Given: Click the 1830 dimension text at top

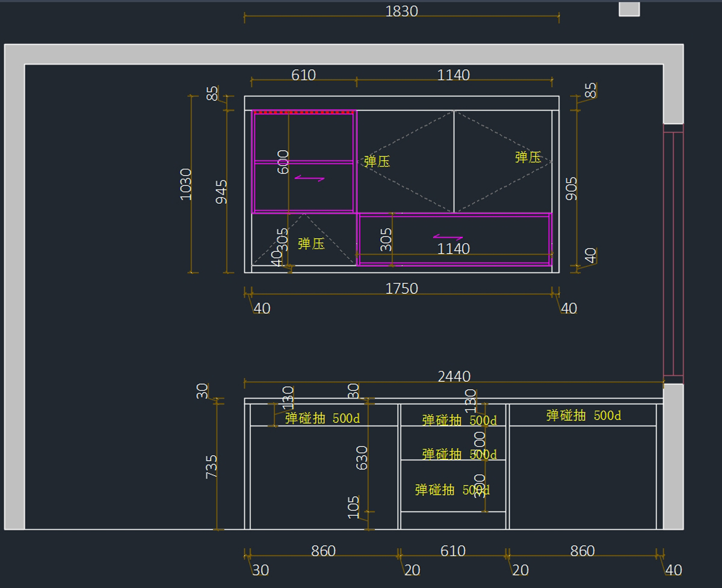Looking at the screenshot, I should coord(401,11).
